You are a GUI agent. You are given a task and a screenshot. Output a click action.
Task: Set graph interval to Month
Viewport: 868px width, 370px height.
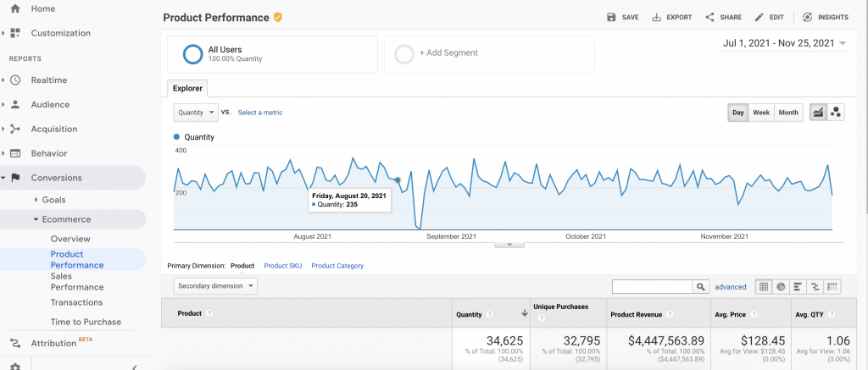788,113
